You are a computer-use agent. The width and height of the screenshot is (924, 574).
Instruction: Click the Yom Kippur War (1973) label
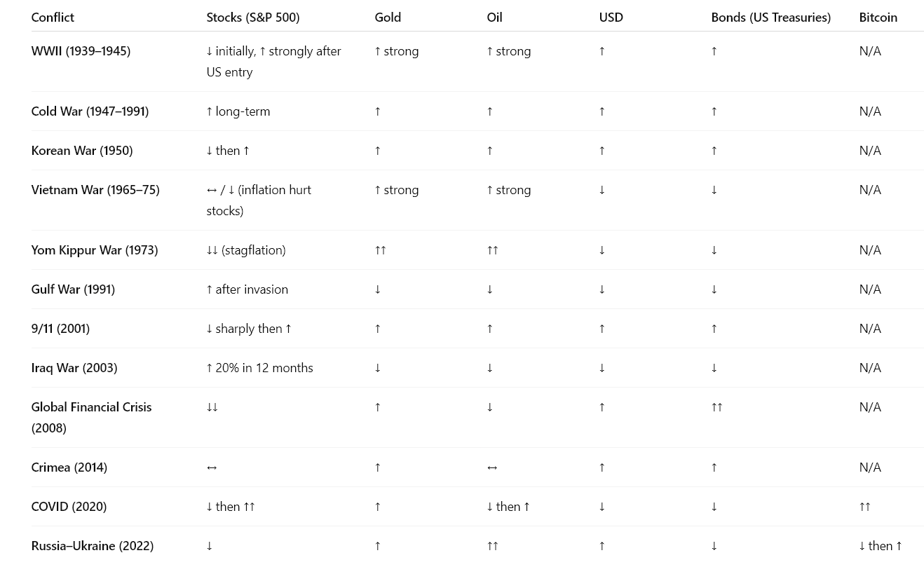point(95,250)
